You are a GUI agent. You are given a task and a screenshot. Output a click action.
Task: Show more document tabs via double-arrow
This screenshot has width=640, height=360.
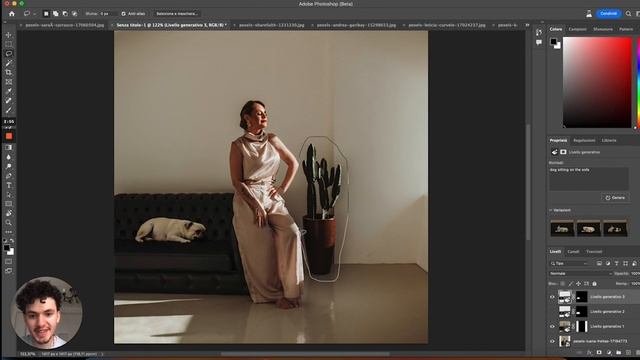527,25
